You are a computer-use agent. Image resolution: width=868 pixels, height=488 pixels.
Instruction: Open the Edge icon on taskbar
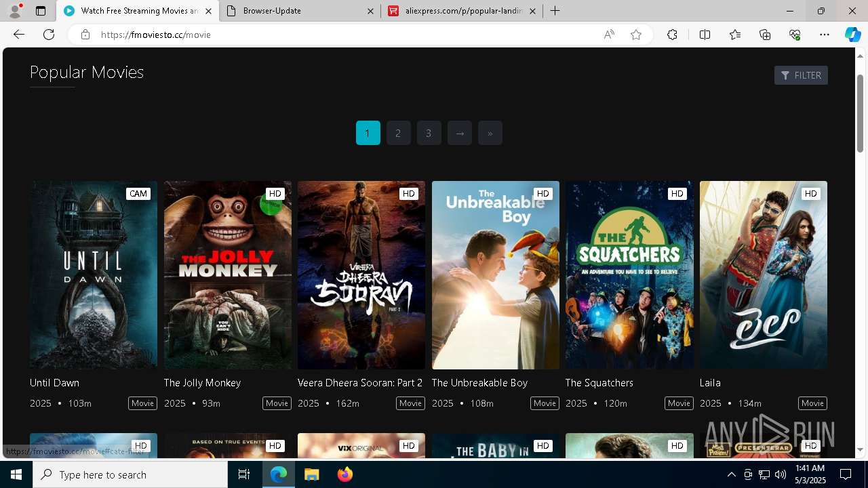279,474
